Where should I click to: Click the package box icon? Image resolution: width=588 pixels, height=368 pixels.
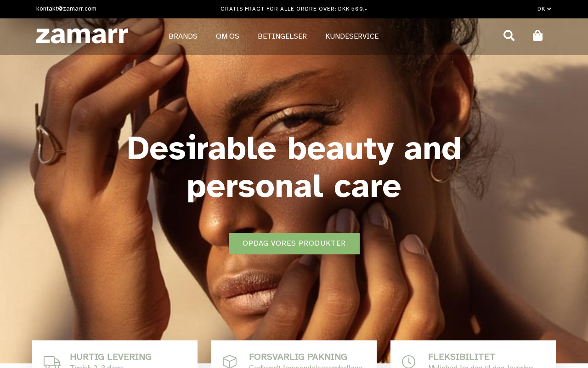tap(230, 362)
